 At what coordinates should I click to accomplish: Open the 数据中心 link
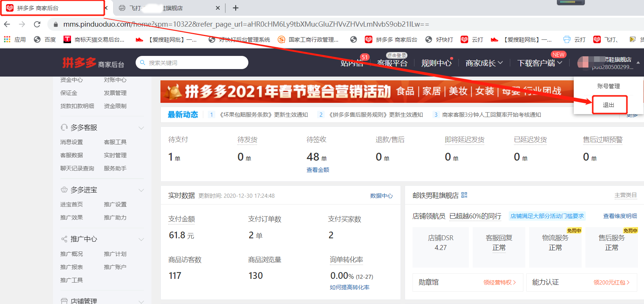[381, 196]
